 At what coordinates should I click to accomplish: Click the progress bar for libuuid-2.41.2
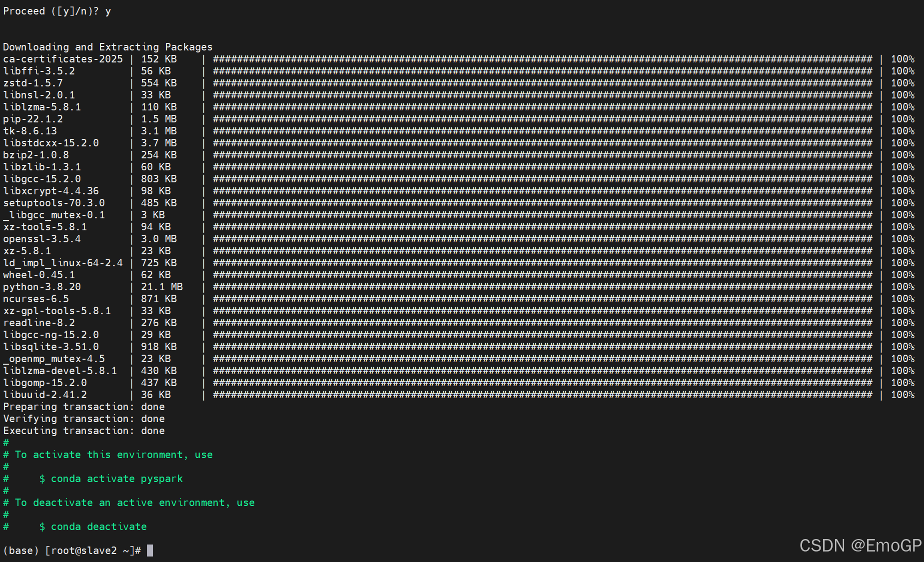pos(543,395)
